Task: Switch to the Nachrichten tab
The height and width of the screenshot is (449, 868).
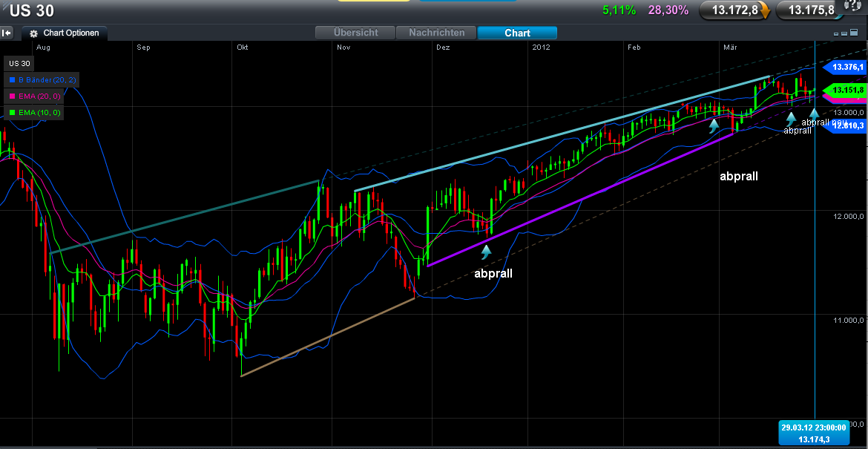Action: pyautogui.click(x=436, y=33)
